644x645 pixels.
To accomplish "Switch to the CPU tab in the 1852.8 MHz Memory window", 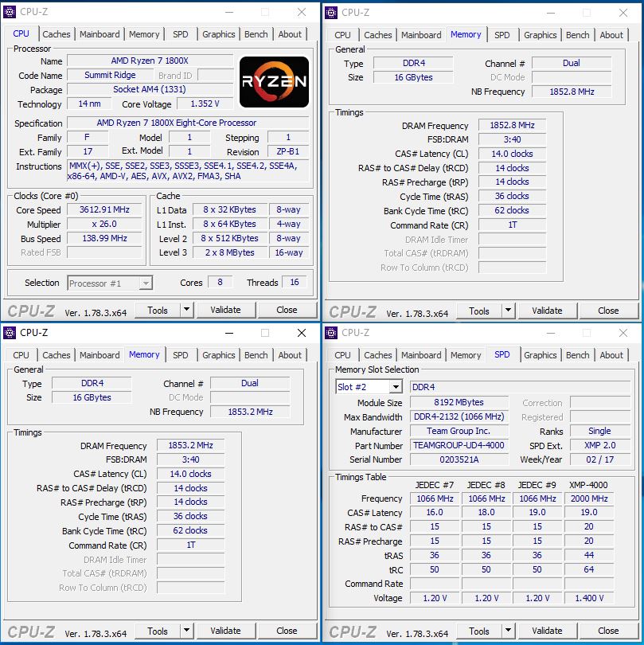I will click(x=342, y=35).
